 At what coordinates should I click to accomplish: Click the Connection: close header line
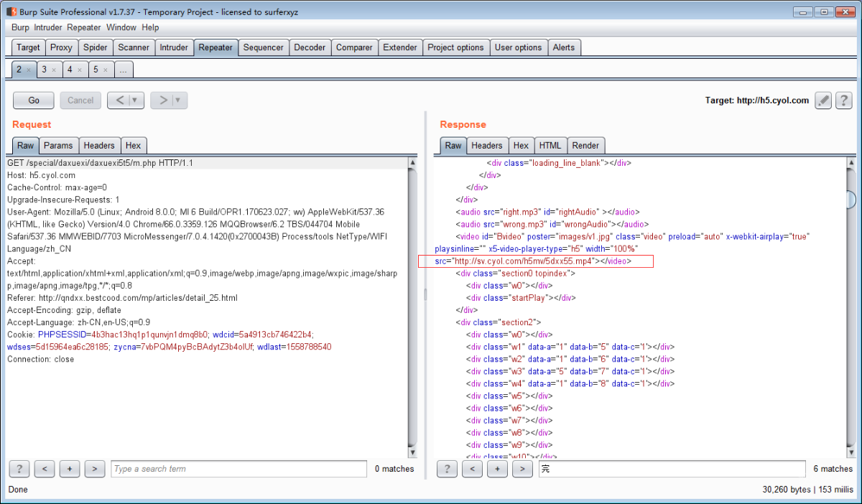(x=40, y=359)
